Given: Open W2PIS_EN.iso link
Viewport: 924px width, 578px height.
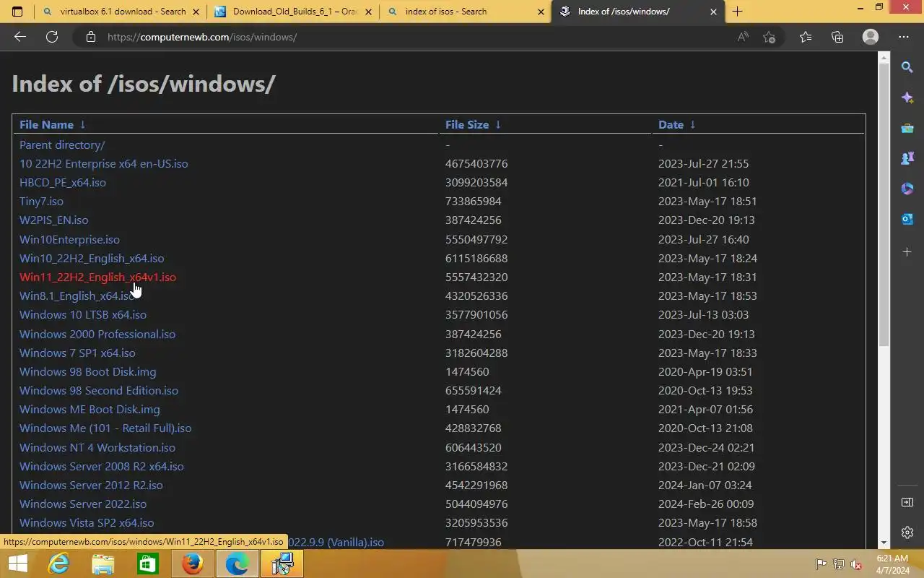Looking at the screenshot, I should click(x=53, y=220).
